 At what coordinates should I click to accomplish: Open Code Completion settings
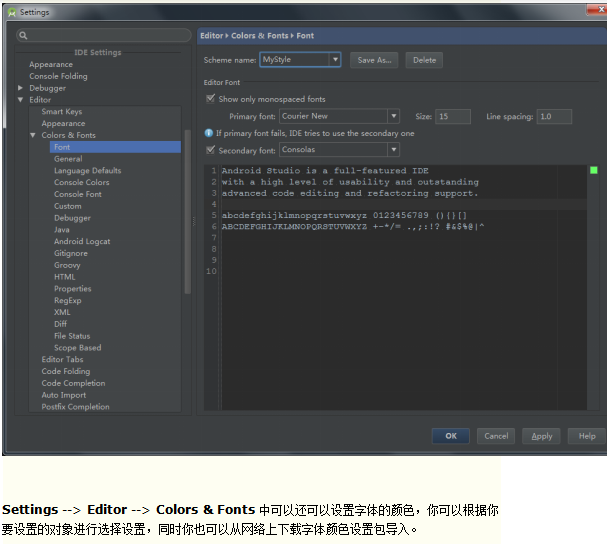coord(73,383)
